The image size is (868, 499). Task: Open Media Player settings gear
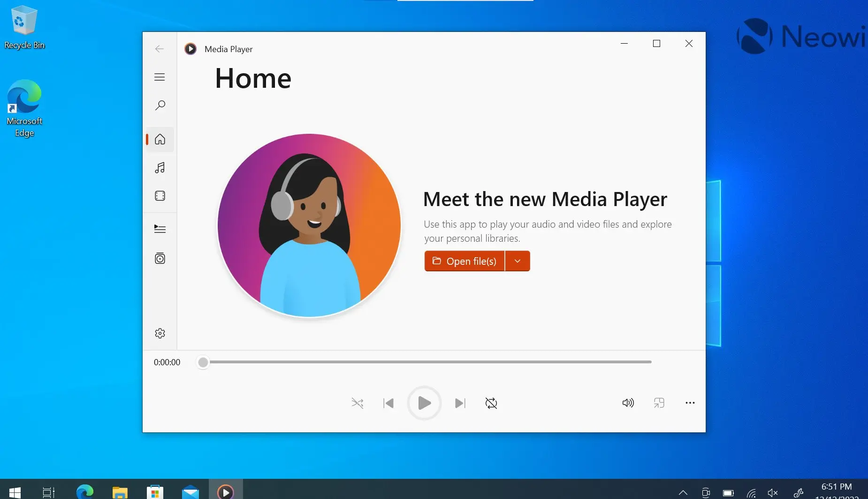click(x=160, y=333)
